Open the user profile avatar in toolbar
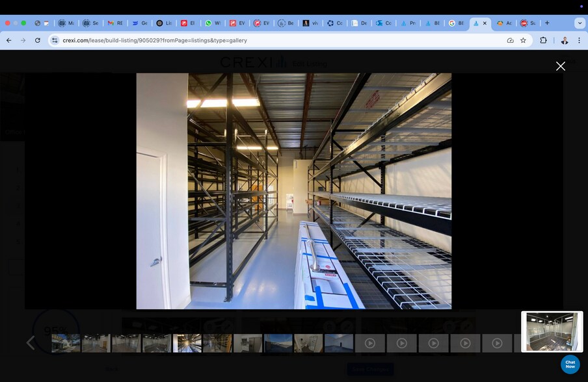This screenshot has width=588, height=382. click(564, 40)
